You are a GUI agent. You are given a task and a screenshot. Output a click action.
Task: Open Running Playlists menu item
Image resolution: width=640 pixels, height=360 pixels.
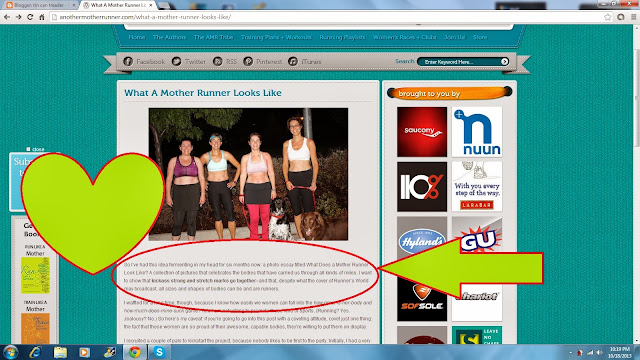click(342, 37)
